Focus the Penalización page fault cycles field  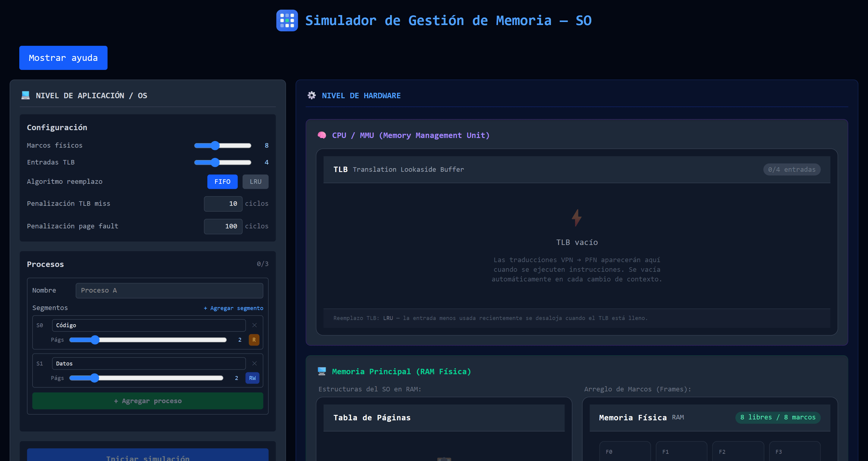pyautogui.click(x=223, y=226)
